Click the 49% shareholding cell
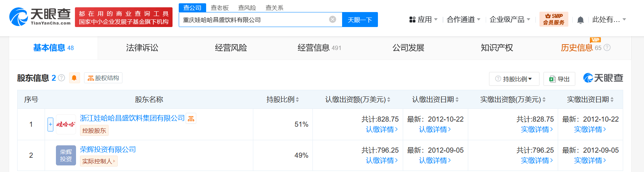The width and height of the screenshot is (644, 172). click(x=283, y=155)
